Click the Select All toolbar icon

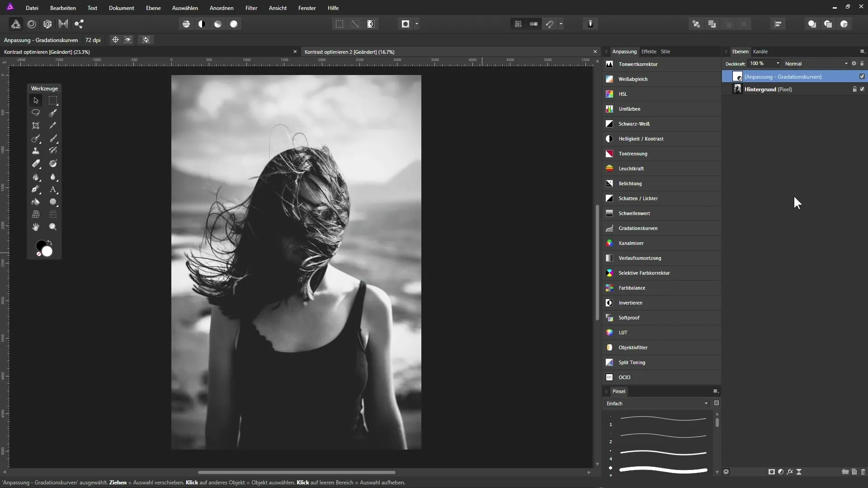[340, 24]
